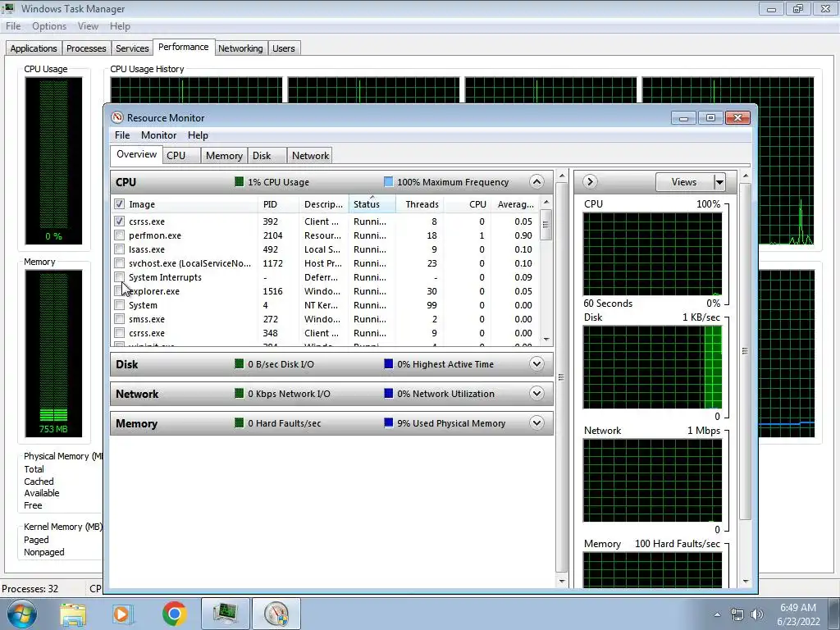Click the blue Maximum Frequency legend square
Screen dimensions: 840x630
pyautogui.click(x=388, y=181)
